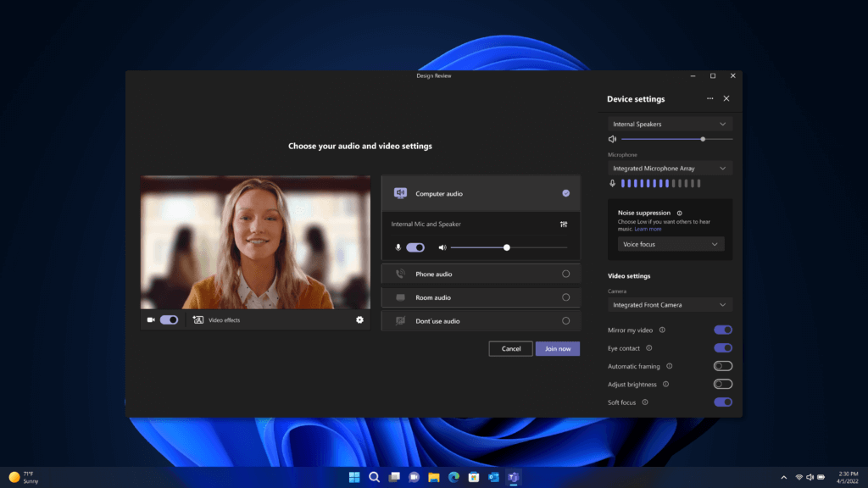Expand the Voice focus noise suppression dropdown

670,244
